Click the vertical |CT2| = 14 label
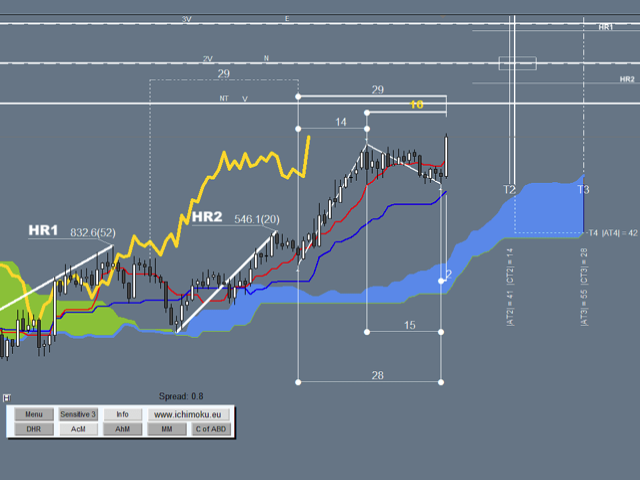This screenshot has width=640, height=480. [x=510, y=266]
